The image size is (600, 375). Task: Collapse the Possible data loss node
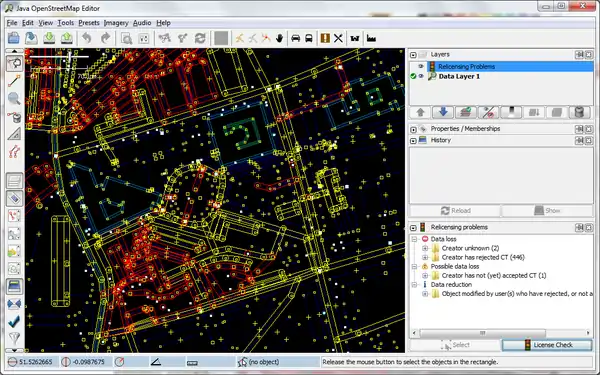point(414,266)
